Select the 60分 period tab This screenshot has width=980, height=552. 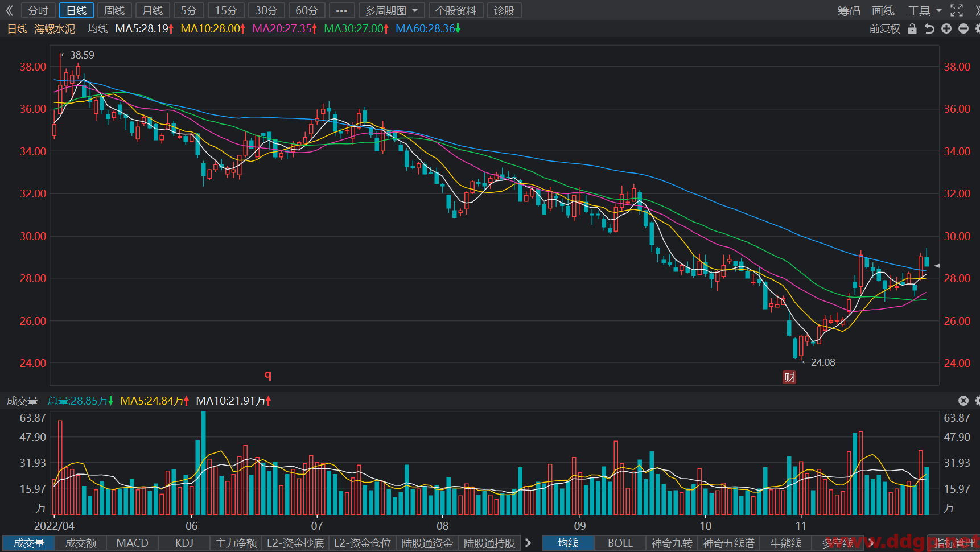click(x=307, y=10)
